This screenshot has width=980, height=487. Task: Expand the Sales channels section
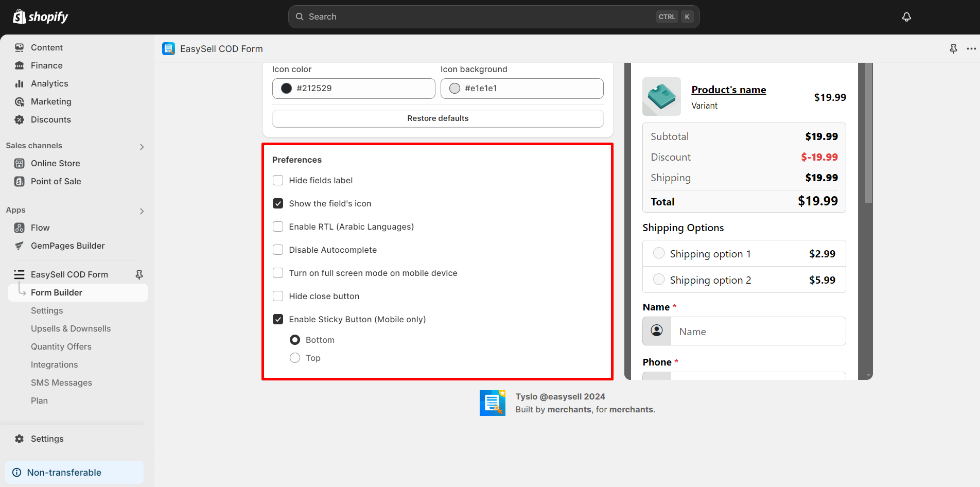point(142,147)
